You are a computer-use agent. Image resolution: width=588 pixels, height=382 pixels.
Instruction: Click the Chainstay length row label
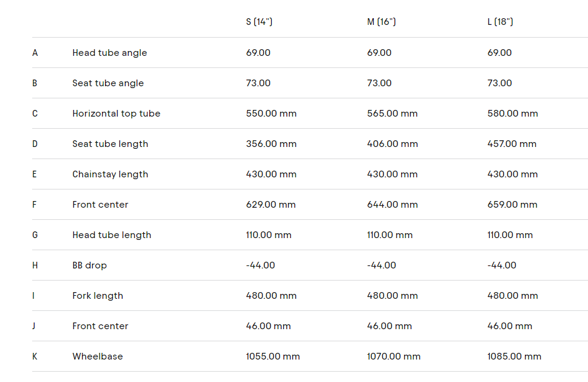click(110, 174)
